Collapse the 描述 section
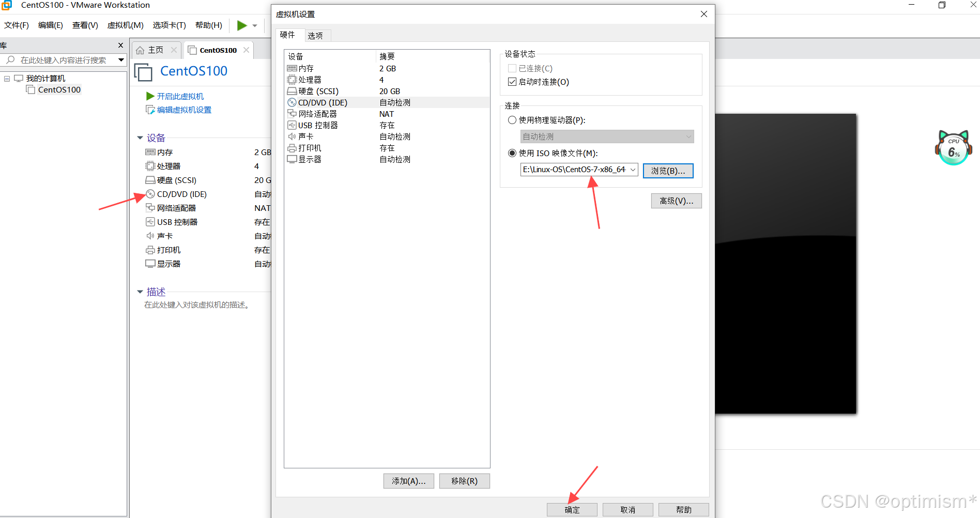 pyautogui.click(x=140, y=292)
